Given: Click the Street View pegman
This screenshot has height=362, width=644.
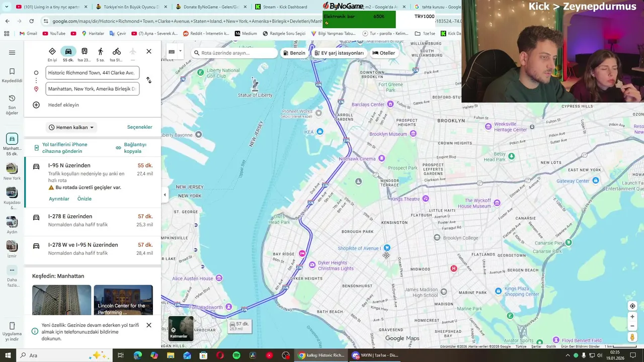Looking at the screenshot, I should point(632,337).
